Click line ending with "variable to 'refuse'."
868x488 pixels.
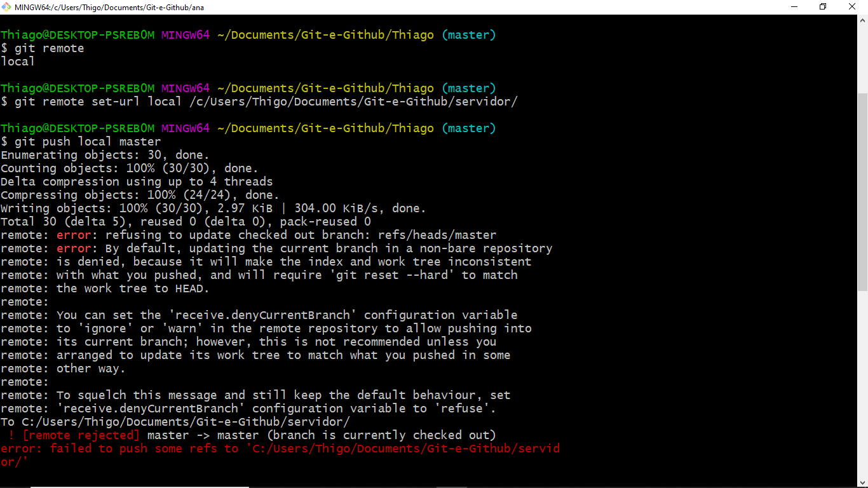pos(248,409)
